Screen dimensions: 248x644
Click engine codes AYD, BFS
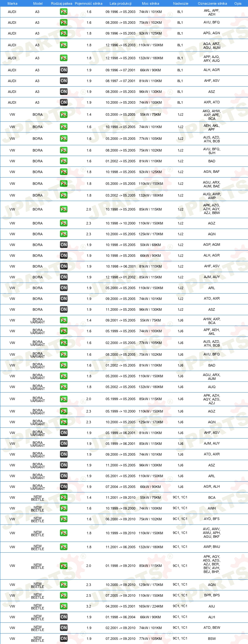[212, 519]
